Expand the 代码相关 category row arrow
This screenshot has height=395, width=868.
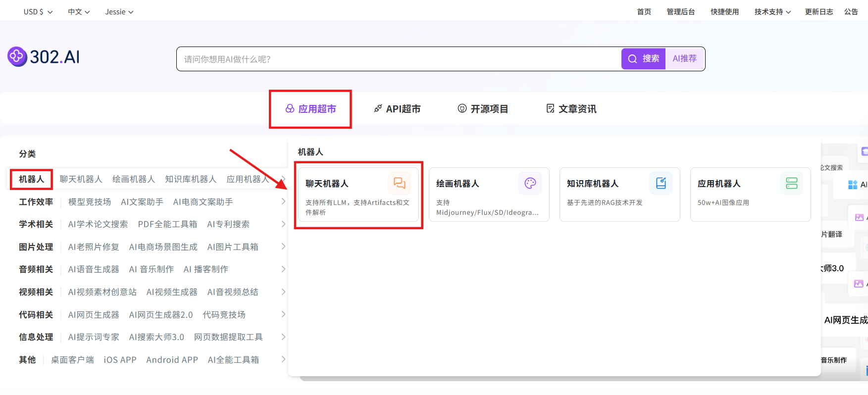click(x=283, y=314)
